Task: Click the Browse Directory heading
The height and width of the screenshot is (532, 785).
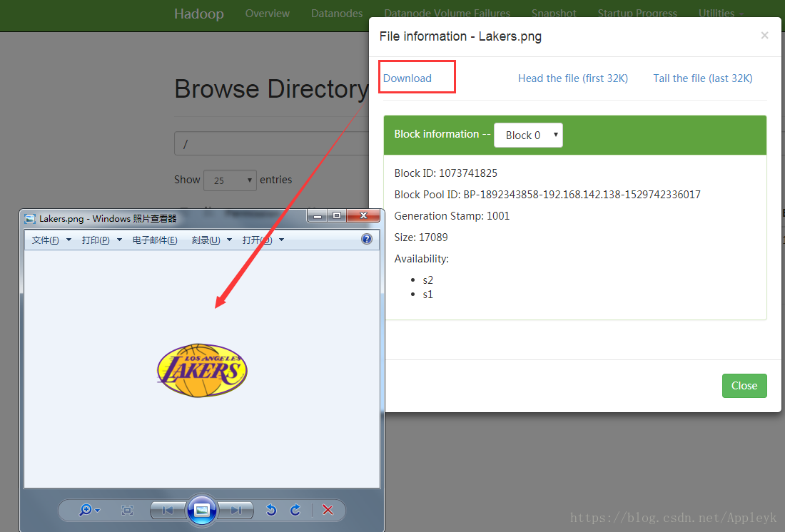Action: click(271, 89)
